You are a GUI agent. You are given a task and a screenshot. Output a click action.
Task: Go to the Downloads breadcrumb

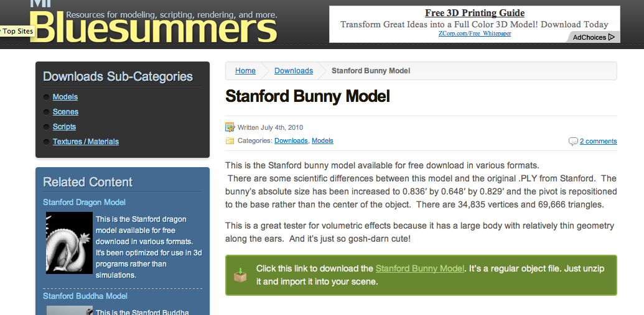294,71
